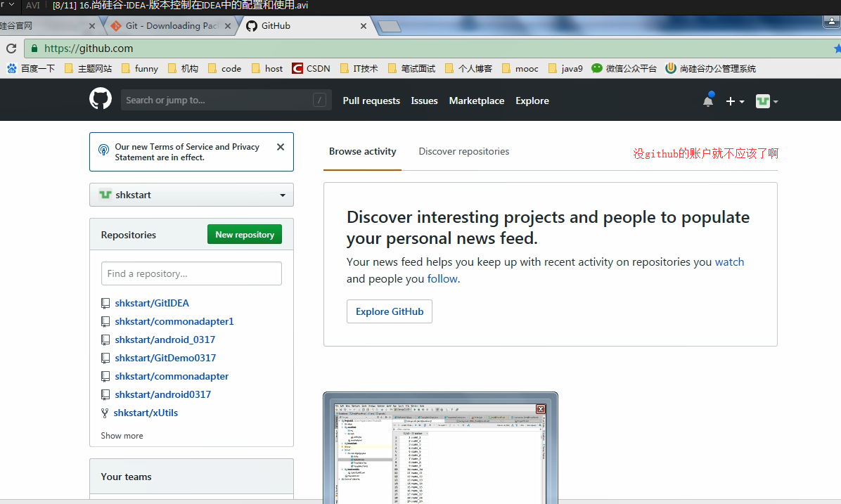Open shkstart/android_0317 repository
Image resolution: width=841 pixels, height=504 pixels.
coord(165,340)
